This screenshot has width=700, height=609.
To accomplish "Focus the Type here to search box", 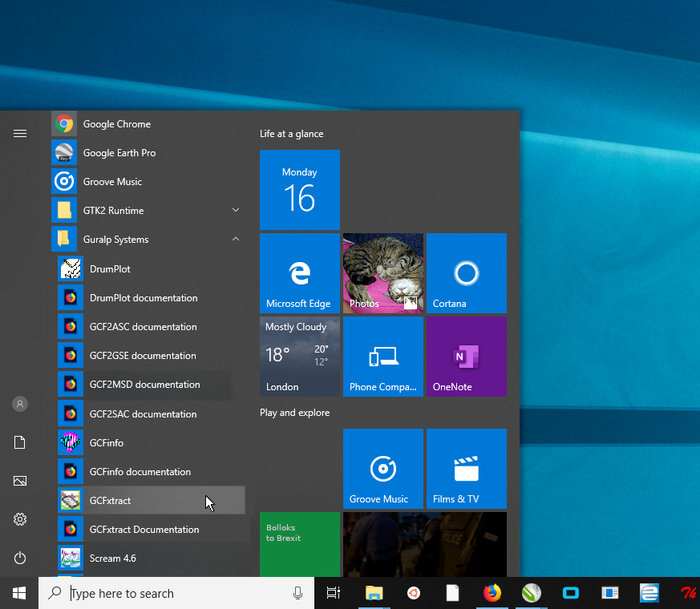I will [176, 593].
